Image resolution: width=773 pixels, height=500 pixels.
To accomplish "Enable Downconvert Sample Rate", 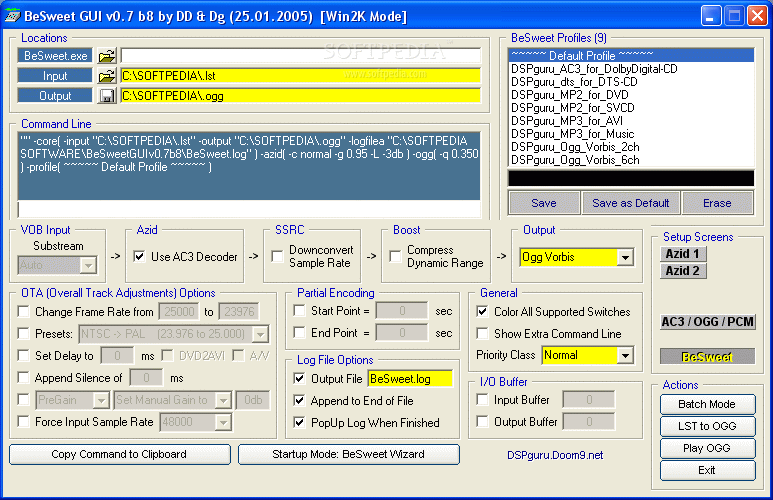I will pyautogui.click(x=278, y=256).
